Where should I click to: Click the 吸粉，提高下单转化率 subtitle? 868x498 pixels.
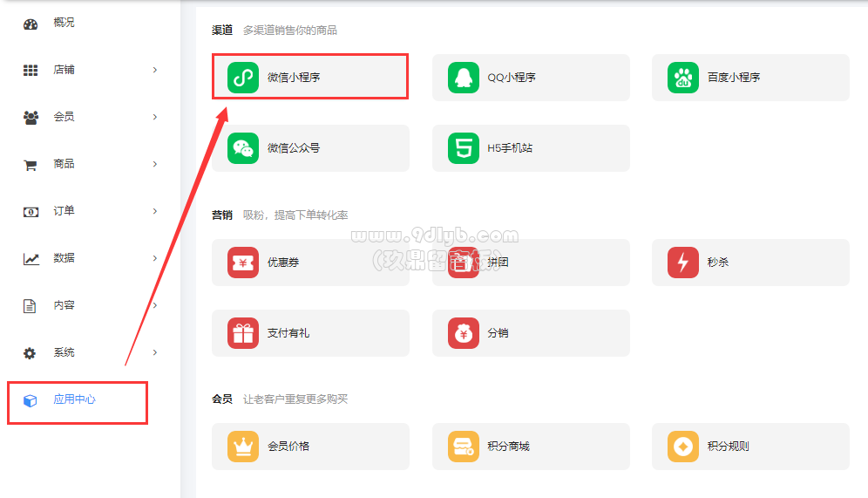pyautogui.click(x=295, y=215)
